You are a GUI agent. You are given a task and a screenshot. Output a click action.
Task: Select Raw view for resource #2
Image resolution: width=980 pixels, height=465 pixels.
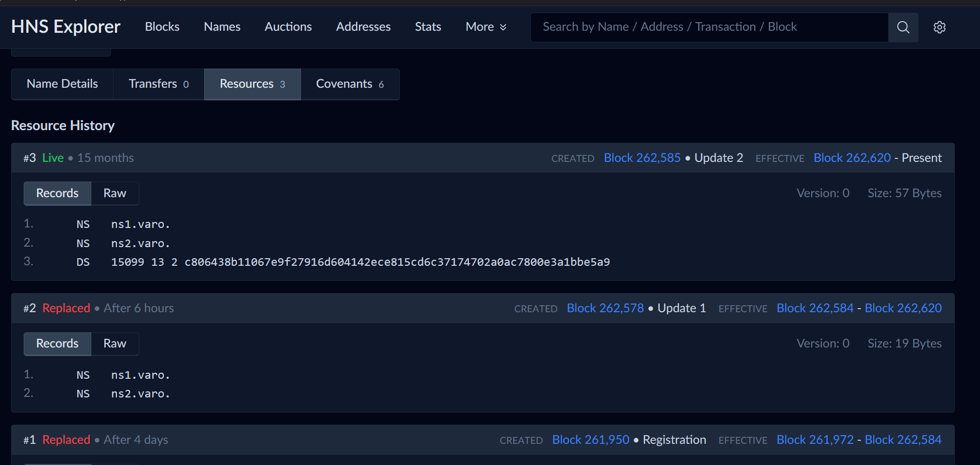(115, 344)
